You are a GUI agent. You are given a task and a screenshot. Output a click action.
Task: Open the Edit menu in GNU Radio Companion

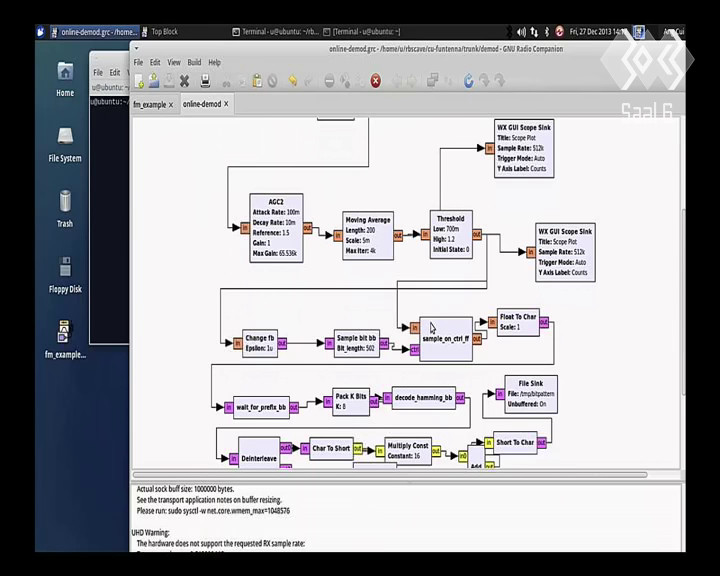155,62
